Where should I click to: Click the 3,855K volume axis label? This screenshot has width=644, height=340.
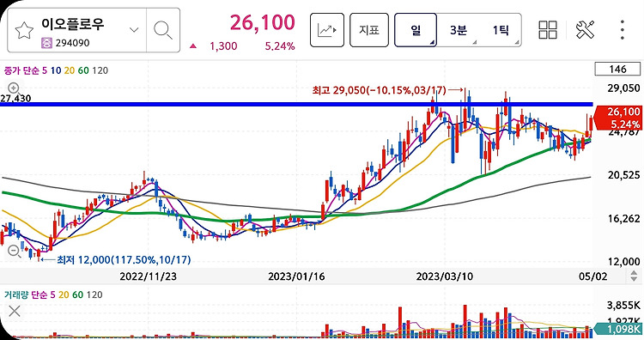pyautogui.click(x=623, y=305)
